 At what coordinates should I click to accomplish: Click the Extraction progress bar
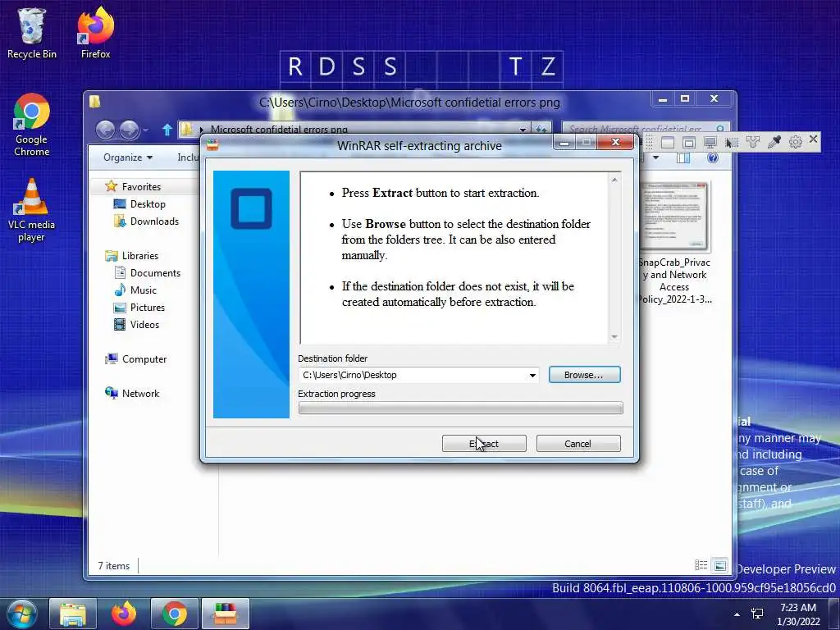(x=461, y=409)
